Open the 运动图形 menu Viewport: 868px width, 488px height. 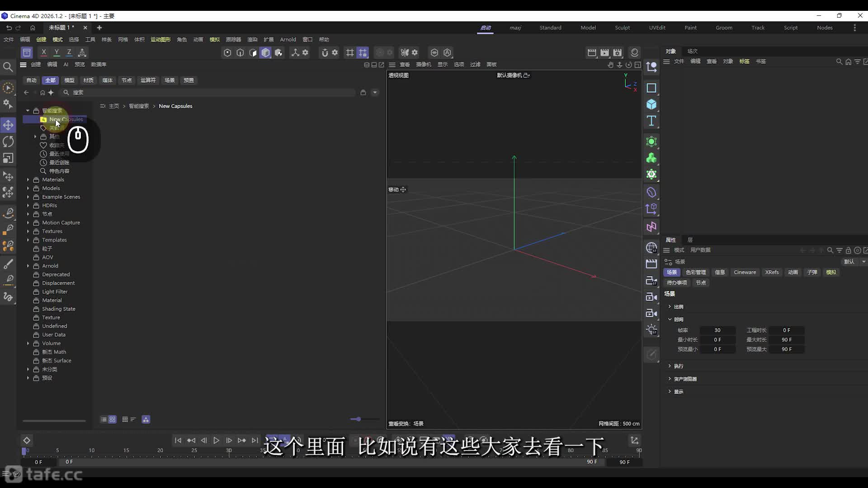click(160, 40)
